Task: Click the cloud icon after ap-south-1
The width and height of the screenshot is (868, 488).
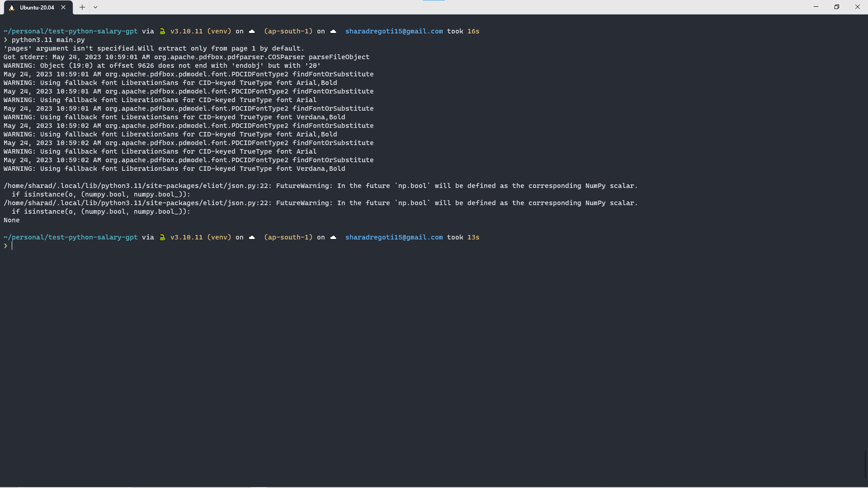Action: pyautogui.click(x=333, y=31)
